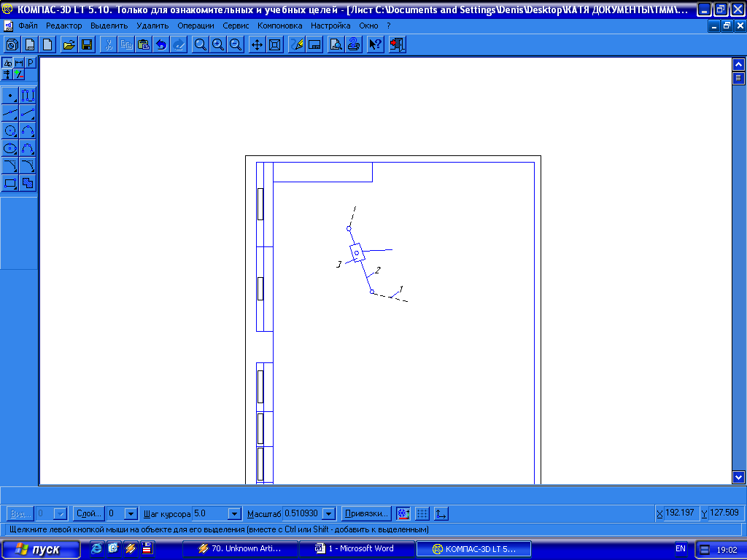This screenshot has width=747, height=560.
Task: Zoom in with the plus magnifier
Action: pyautogui.click(x=217, y=44)
